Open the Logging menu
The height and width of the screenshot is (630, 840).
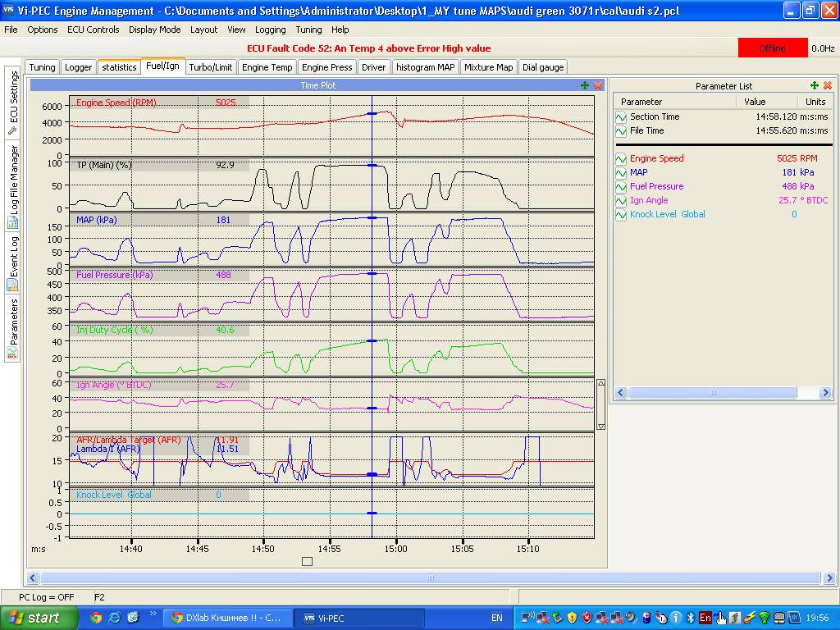(x=270, y=30)
